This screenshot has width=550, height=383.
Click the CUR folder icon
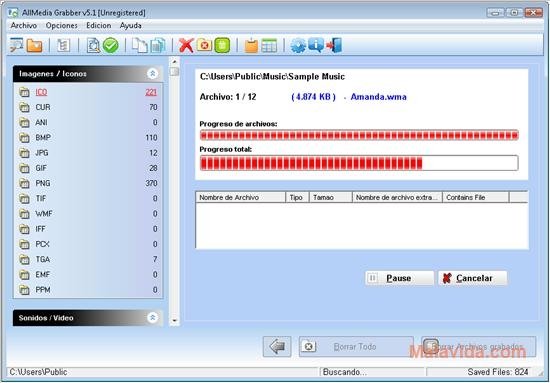point(24,107)
